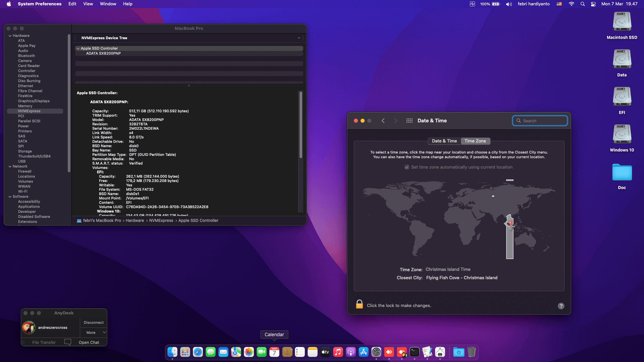Open the Apple menu

coord(9,4)
